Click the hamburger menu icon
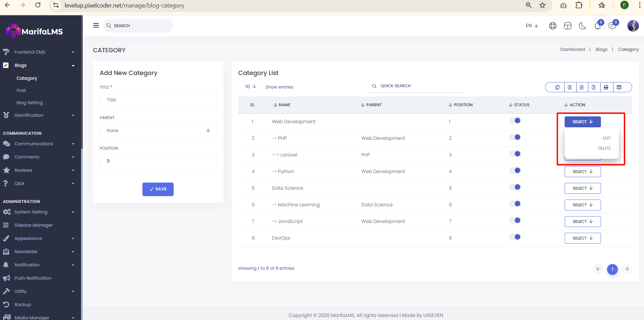 96,25
